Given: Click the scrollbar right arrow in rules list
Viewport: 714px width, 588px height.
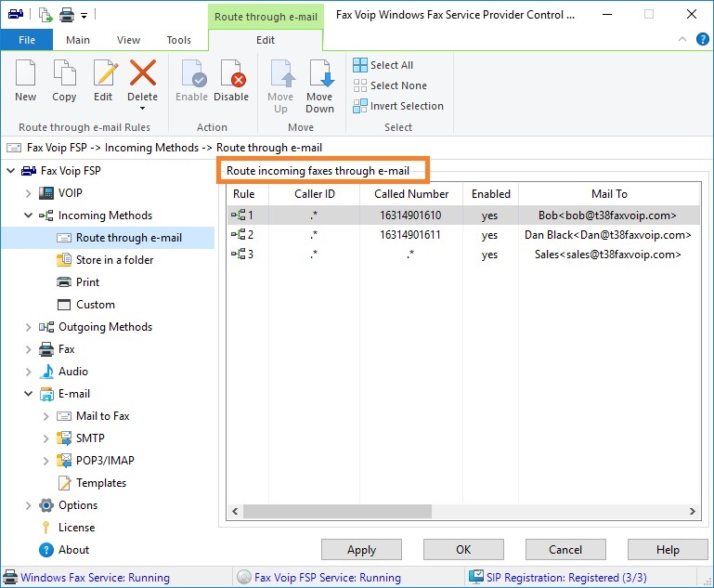Looking at the screenshot, I should 692,512.
